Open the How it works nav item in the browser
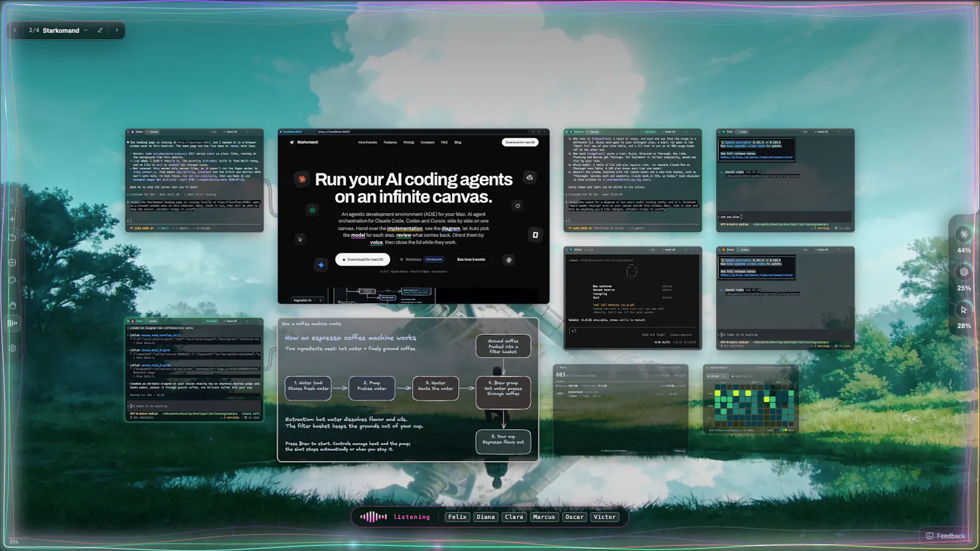 [x=367, y=142]
